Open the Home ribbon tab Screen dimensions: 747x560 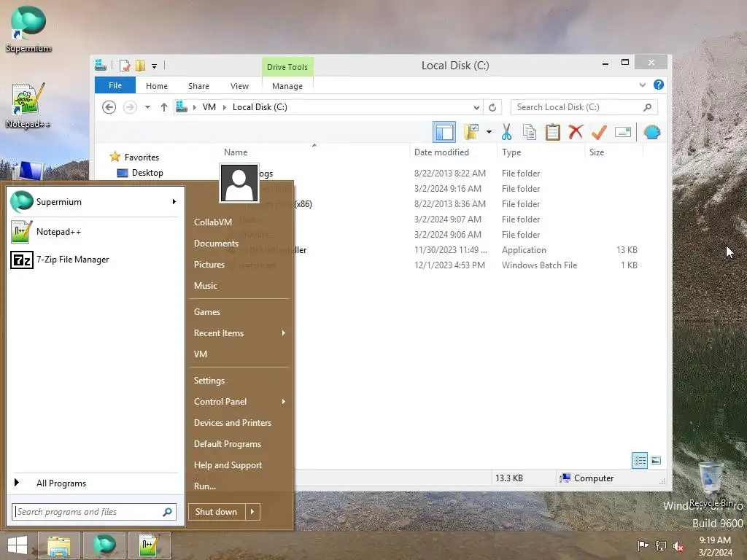pos(157,86)
